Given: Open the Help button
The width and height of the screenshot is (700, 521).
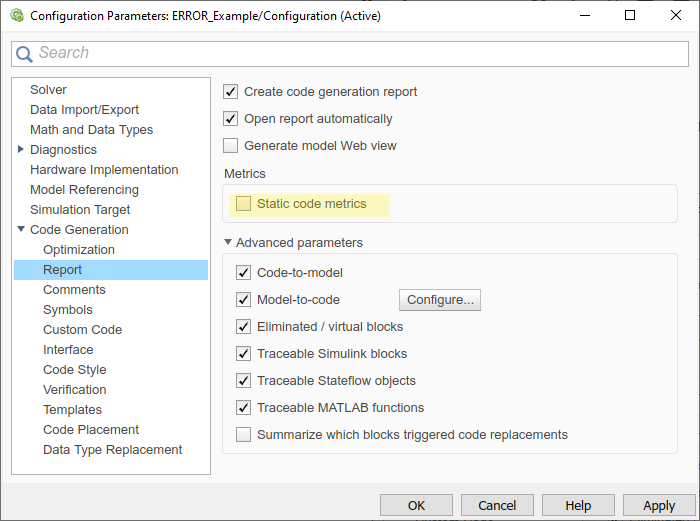Looking at the screenshot, I should pyautogui.click(x=578, y=505).
